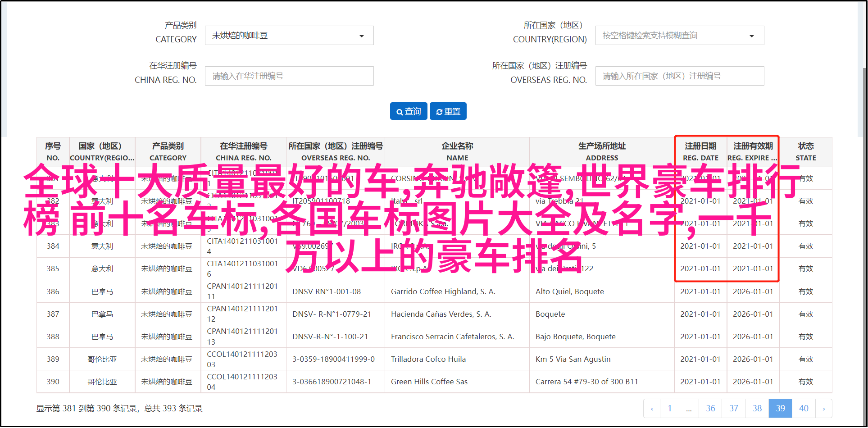Click the 国家(地区) COUNTRY column header
This screenshot has width=868, height=428.
click(102, 152)
